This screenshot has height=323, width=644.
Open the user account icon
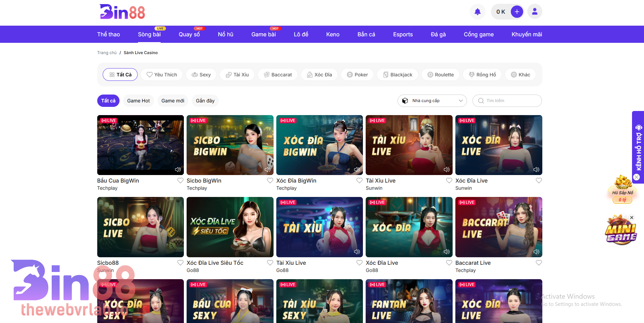pyautogui.click(x=534, y=11)
